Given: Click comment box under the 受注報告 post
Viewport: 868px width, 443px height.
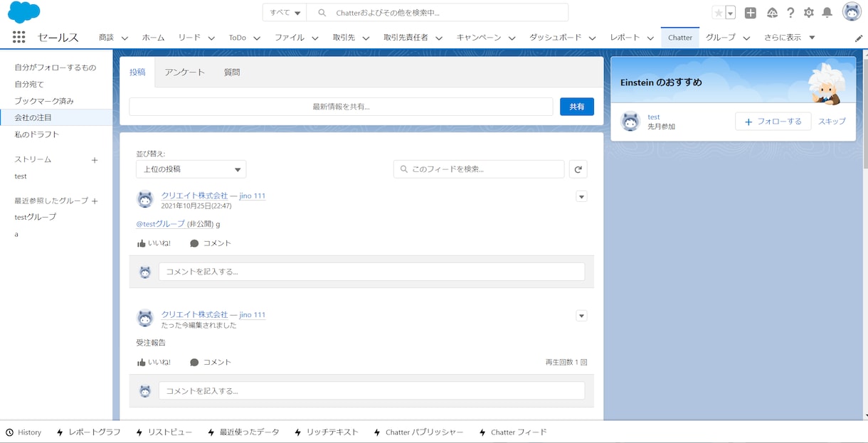Looking at the screenshot, I should coord(371,390).
